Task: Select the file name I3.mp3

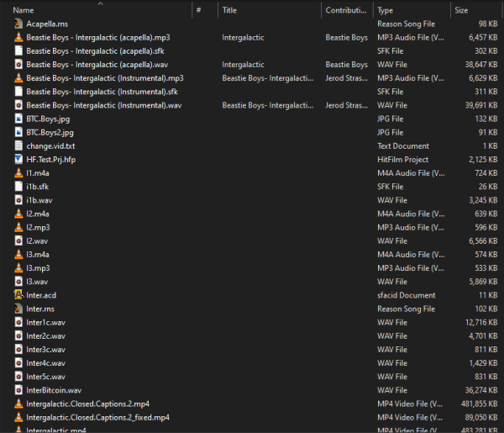Action: pos(38,268)
